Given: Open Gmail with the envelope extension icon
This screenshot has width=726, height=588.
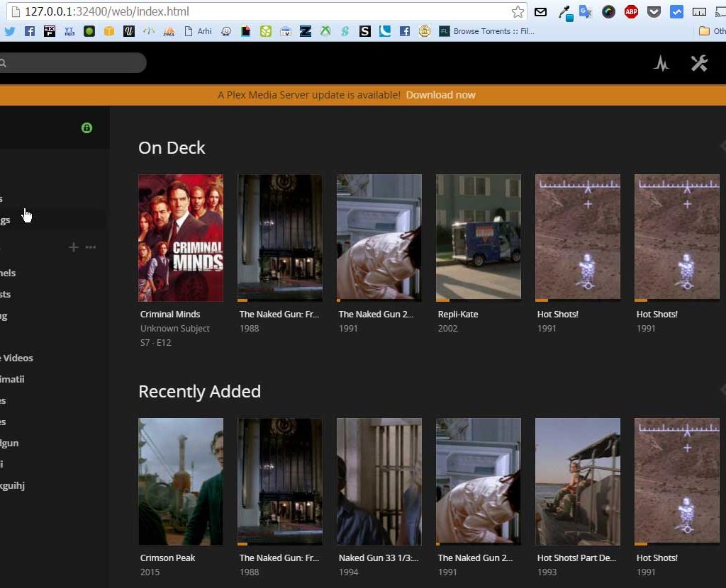Looking at the screenshot, I should pyautogui.click(x=540, y=11).
